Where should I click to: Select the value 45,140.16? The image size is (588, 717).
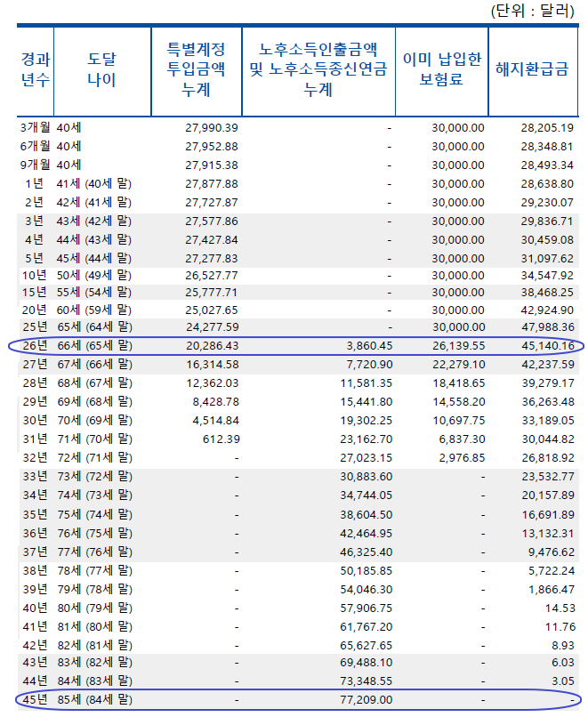[x=548, y=346]
